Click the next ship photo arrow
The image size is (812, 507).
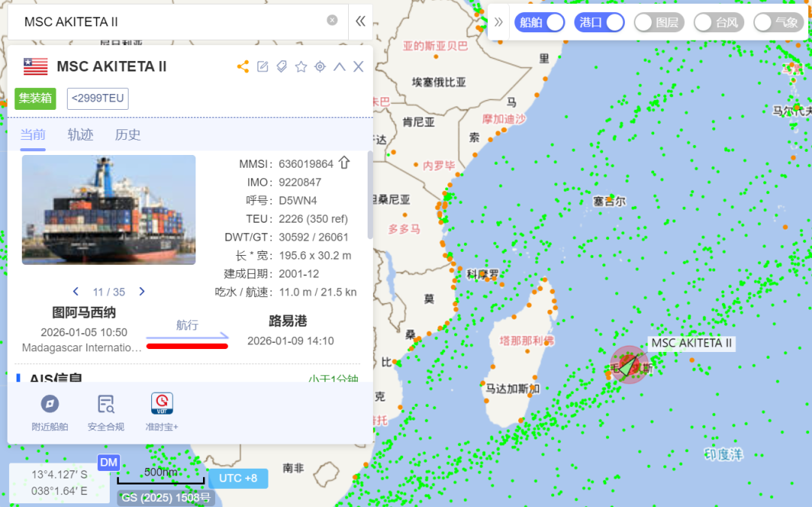point(141,291)
